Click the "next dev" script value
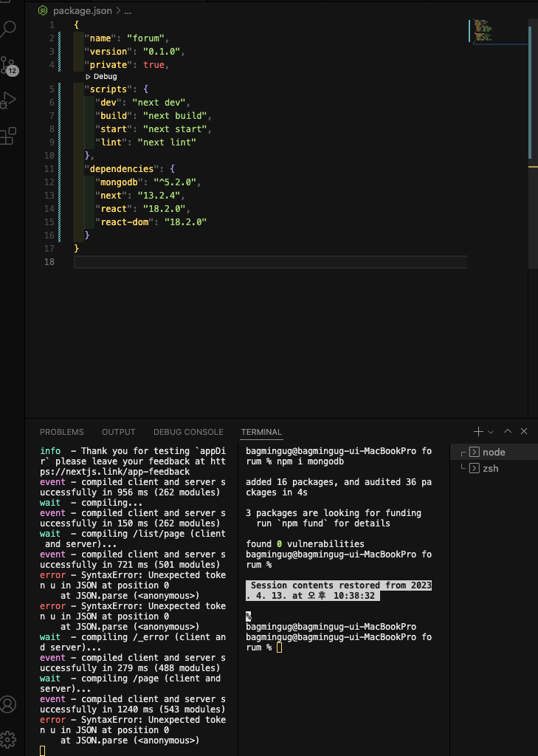 tap(161, 103)
